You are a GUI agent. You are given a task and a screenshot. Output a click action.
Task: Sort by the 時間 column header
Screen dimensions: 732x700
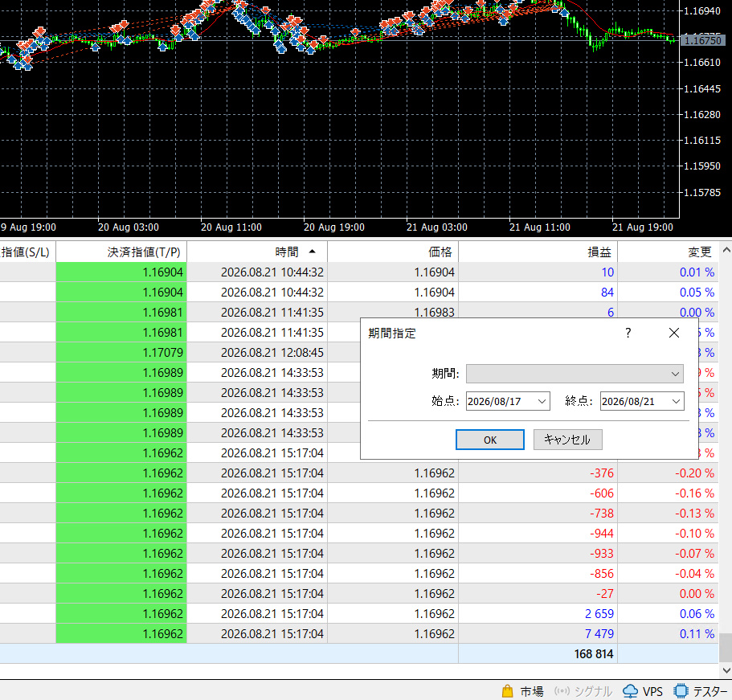[257, 252]
